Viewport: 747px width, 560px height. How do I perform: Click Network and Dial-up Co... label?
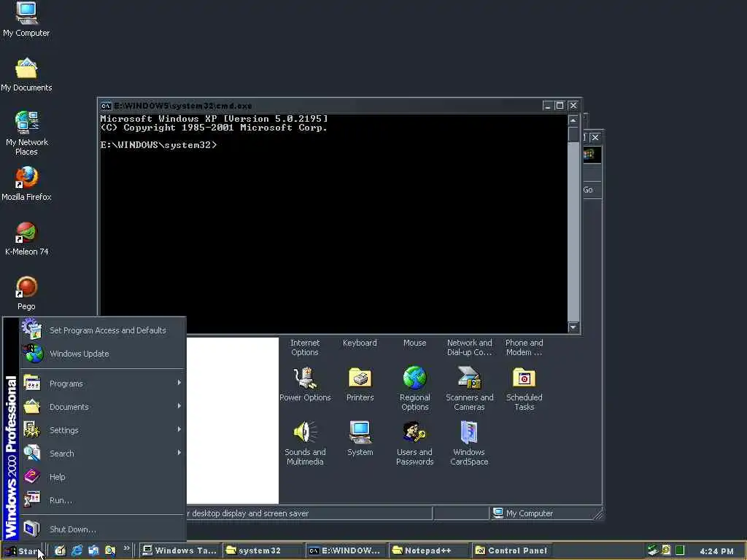tap(469, 348)
